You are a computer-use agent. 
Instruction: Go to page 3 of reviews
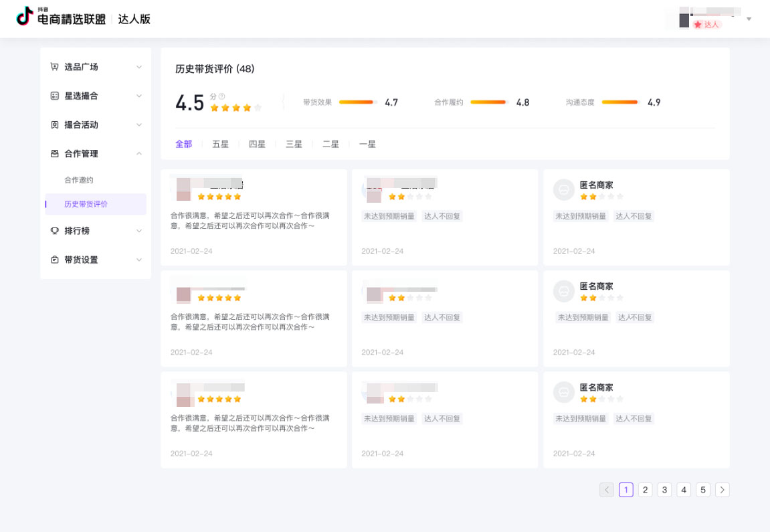[x=664, y=490]
